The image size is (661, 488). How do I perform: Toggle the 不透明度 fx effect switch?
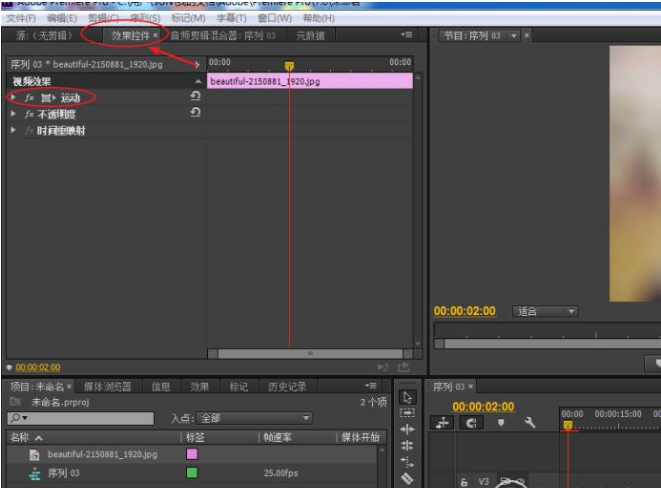[30, 114]
